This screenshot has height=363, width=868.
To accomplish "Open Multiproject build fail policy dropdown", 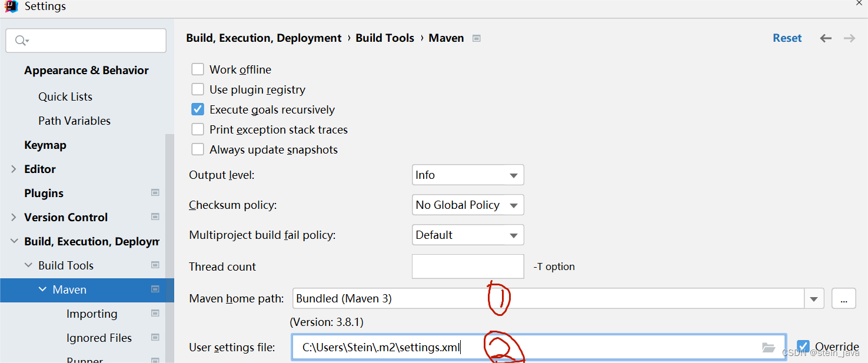I will (x=468, y=235).
